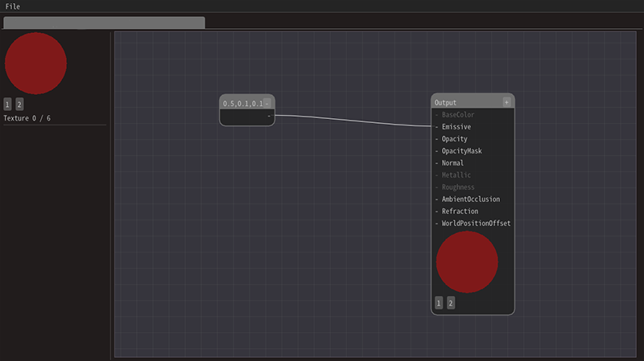
Task: Click the Emissive input pin
Action: point(437,127)
